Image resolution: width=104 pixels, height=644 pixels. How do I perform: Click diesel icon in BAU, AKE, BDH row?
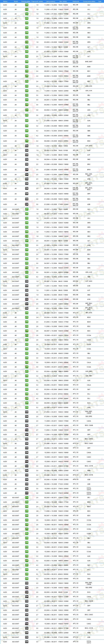click(27, 175)
